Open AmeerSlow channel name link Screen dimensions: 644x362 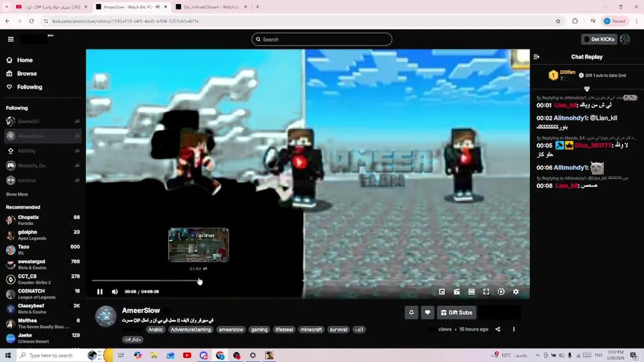(x=141, y=311)
